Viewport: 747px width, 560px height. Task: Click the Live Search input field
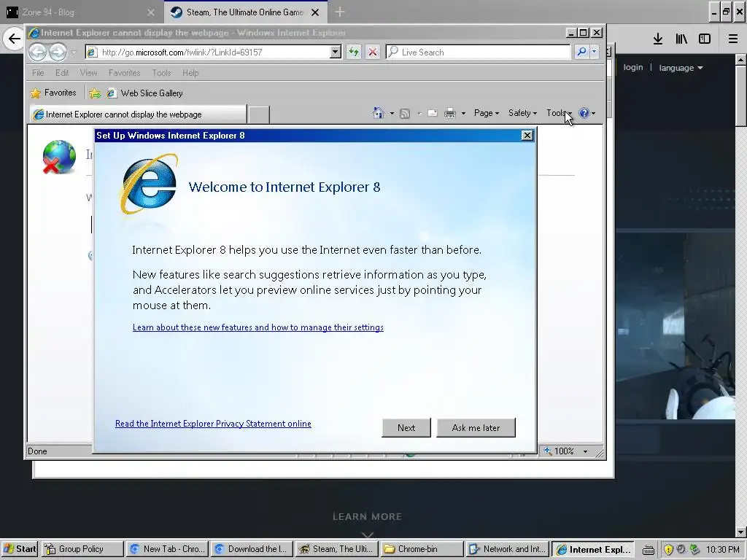click(478, 52)
